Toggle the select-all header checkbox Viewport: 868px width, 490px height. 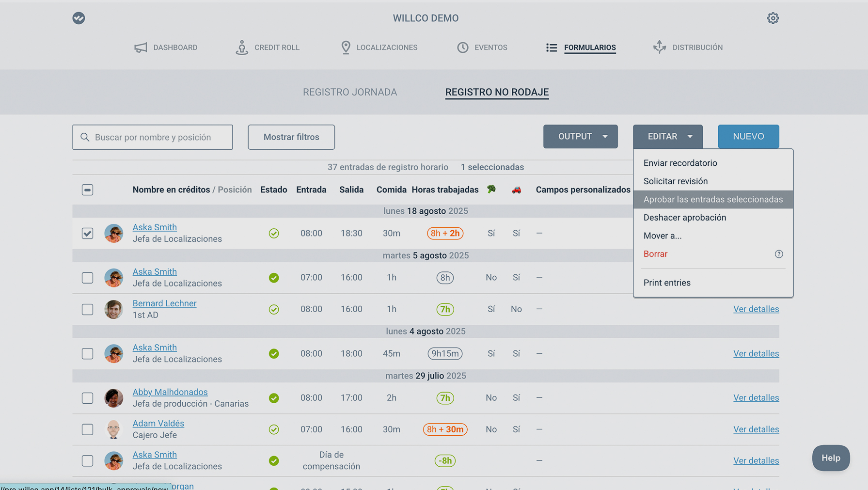(87, 190)
